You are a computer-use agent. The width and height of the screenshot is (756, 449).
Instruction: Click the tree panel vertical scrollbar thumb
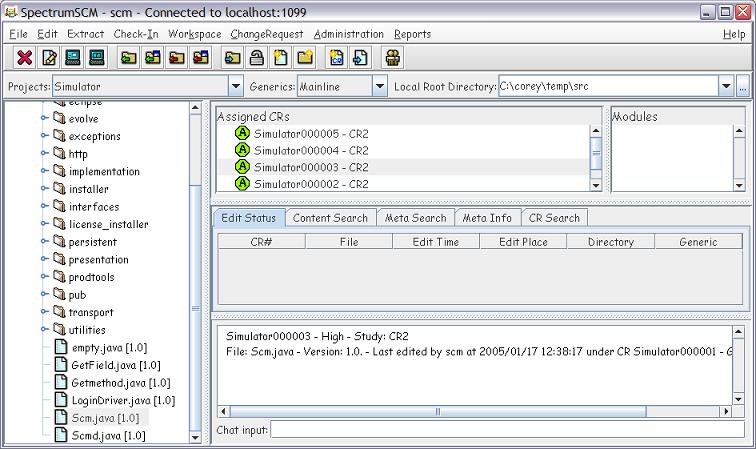point(195,307)
